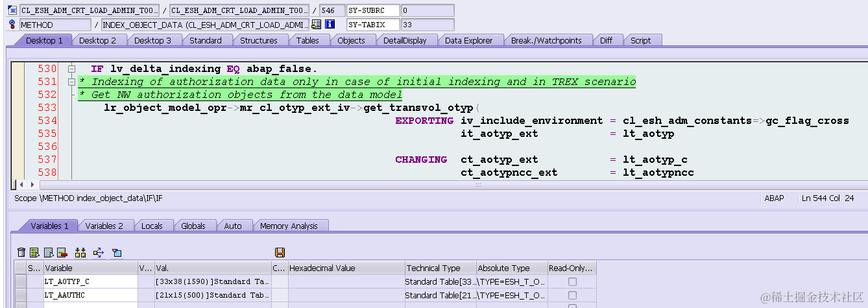Click the yellow boxes with down arrows icon
Screen dimensions: 868x308
tap(80, 252)
